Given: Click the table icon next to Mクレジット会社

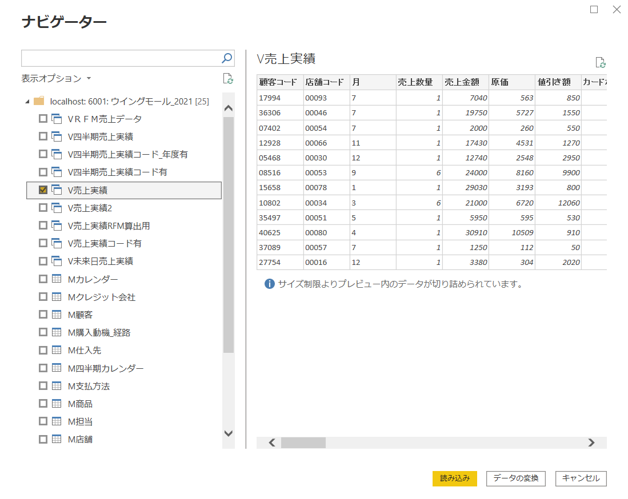Looking at the screenshot, I should click(57, 297).
